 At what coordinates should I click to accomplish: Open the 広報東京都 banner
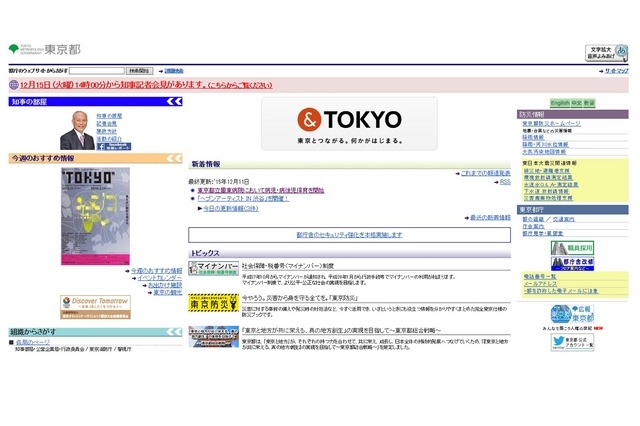click(x=572, y=314)
